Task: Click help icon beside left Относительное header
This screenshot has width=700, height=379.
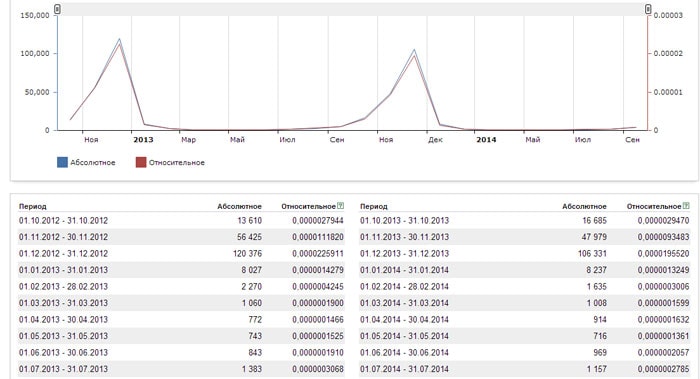Action: 341,206
